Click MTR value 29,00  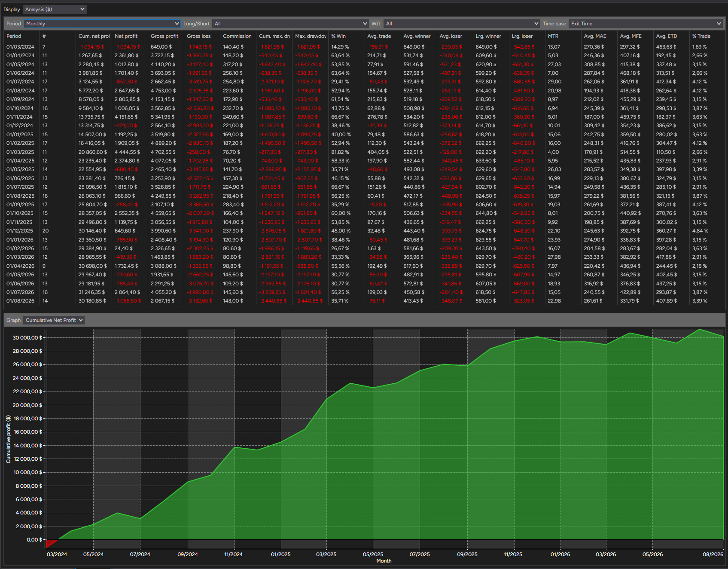pyautogui.click(x=554, y=82)
